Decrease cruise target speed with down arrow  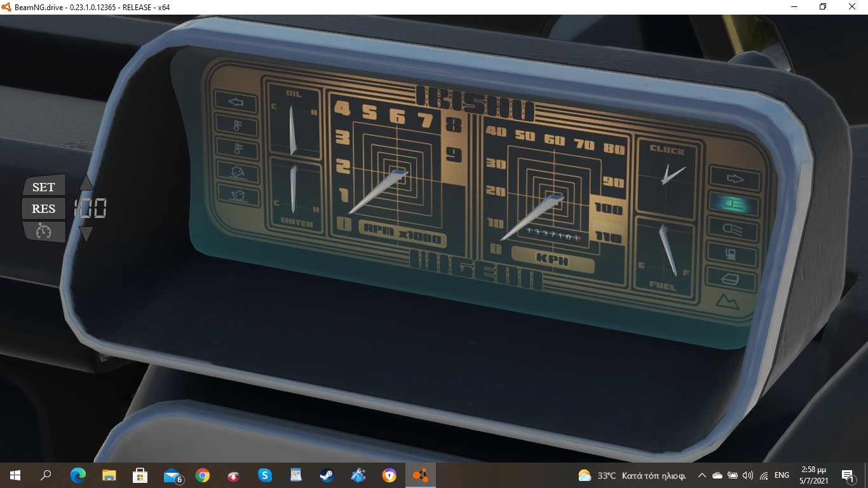[86, 233]
